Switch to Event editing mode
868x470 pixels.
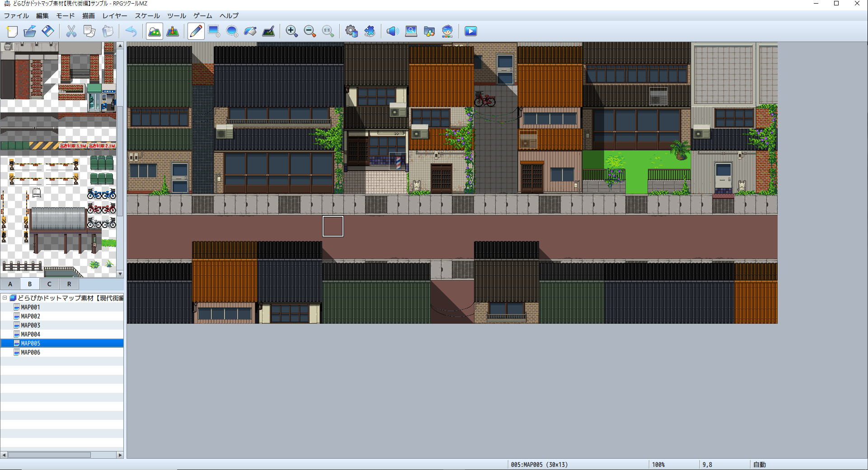[x=172, y=31]
